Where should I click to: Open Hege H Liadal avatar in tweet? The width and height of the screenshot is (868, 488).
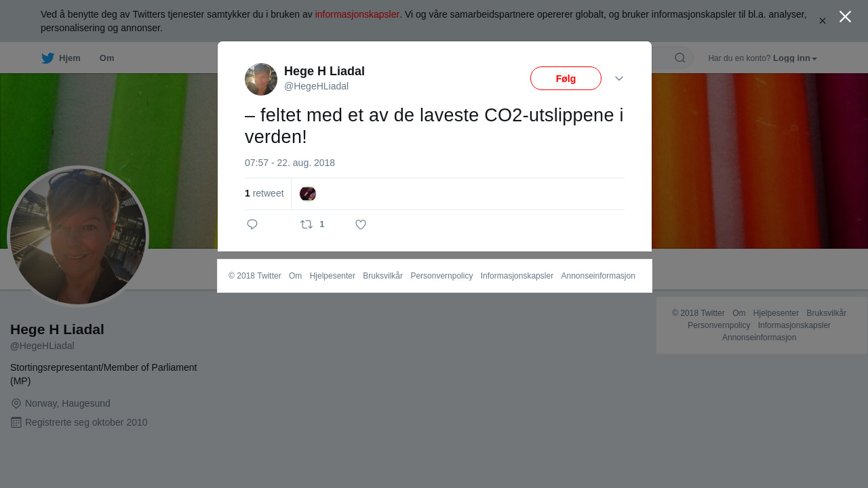[x=261, y=79]
